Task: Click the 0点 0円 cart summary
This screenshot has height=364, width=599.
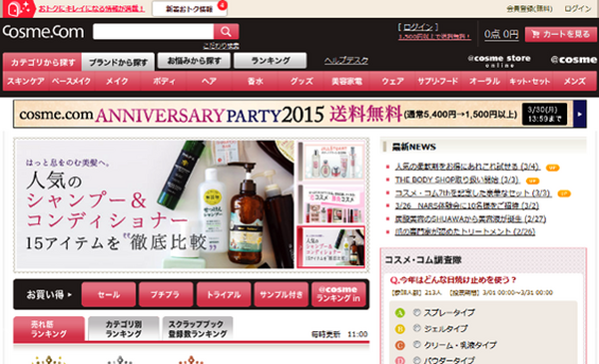Action: 501,34
